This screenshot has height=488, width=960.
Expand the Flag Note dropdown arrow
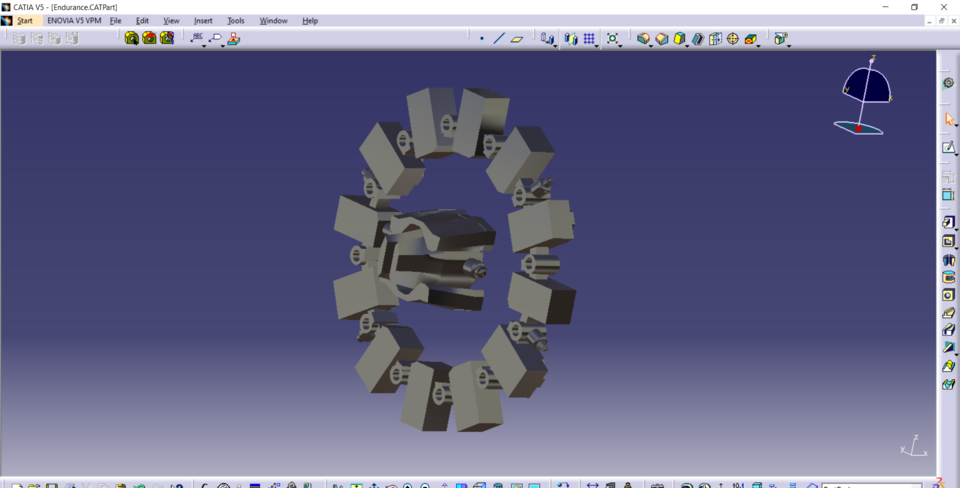223,47
